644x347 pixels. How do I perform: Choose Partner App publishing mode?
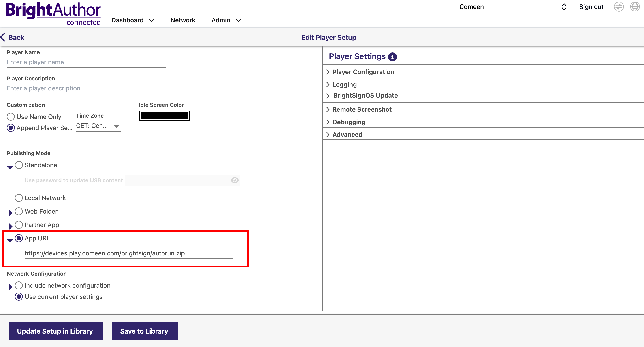(x=19, y=225)
